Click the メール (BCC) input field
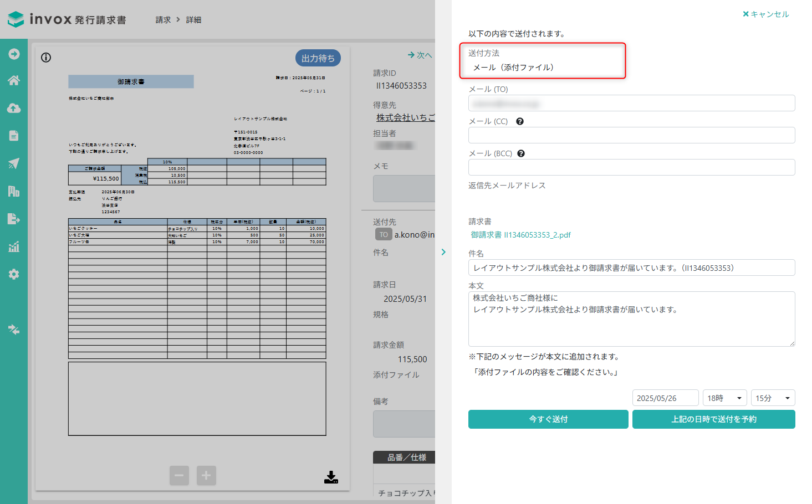The height and width of the screenshot is (504, 812). [632, 167]
